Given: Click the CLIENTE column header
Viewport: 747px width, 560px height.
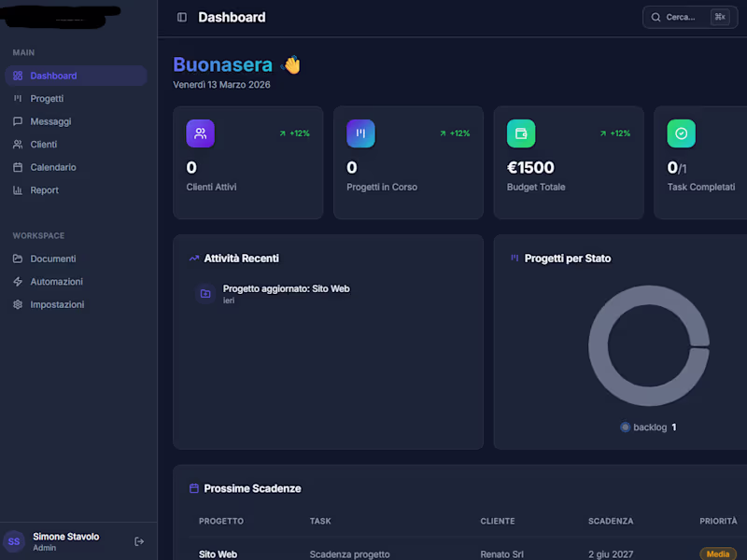Looking at the screenshot, I should (498, 521).
